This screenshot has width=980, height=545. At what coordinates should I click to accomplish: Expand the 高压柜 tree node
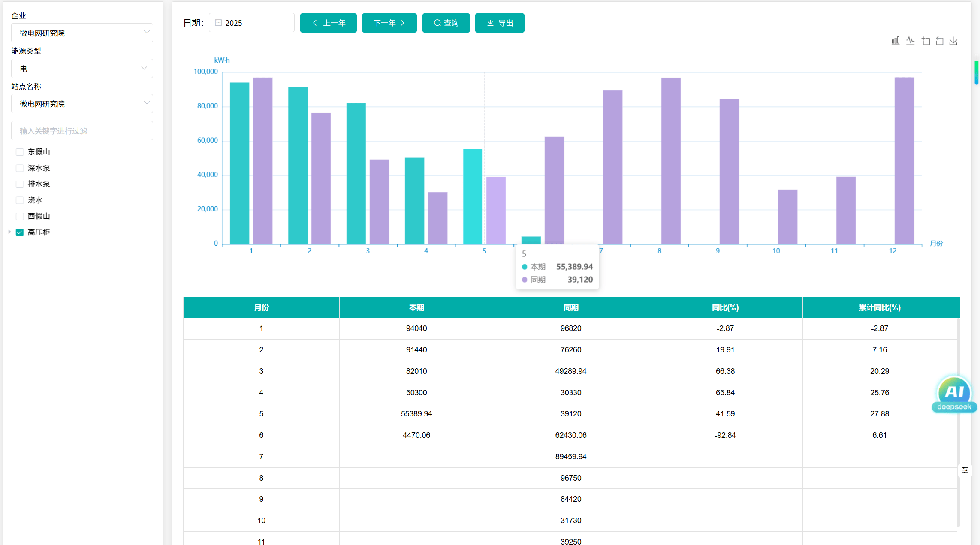coord(9,232)
